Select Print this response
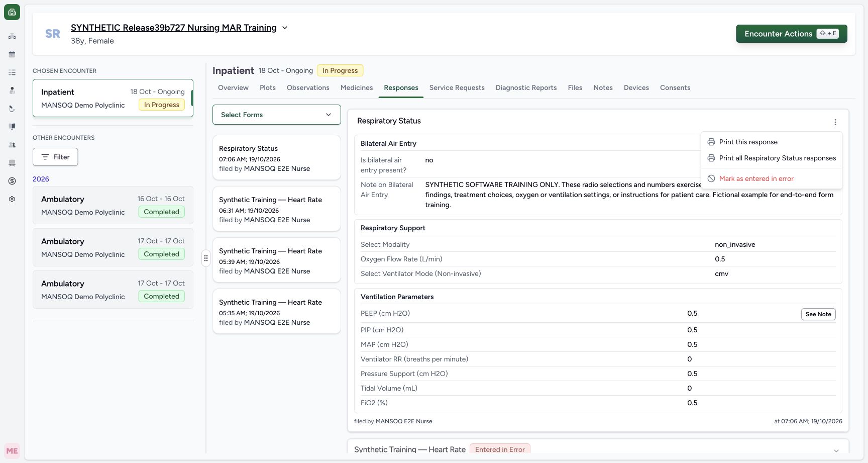Viewport: 868px width, 463px height. coord(772,142)
